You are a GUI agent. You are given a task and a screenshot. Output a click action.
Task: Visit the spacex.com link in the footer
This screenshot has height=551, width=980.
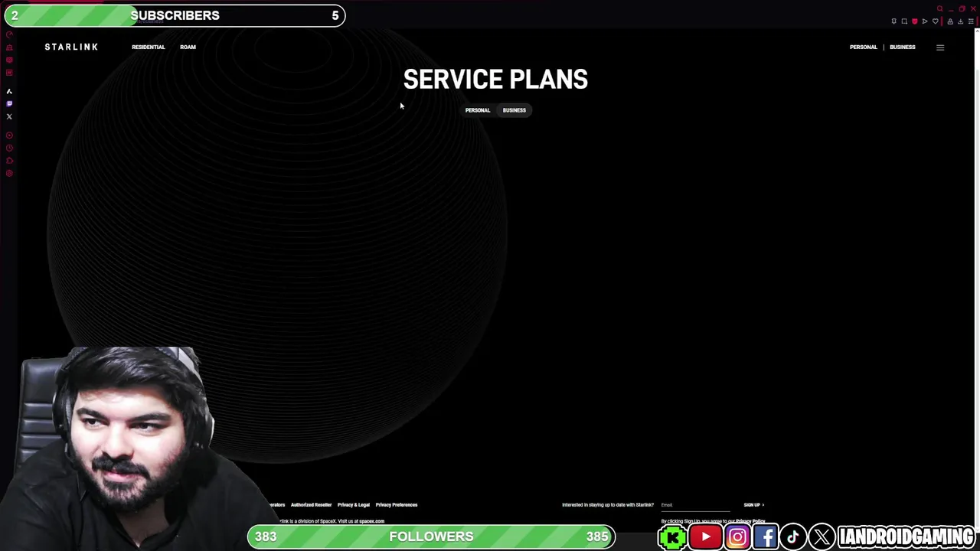tap(371, 521)
